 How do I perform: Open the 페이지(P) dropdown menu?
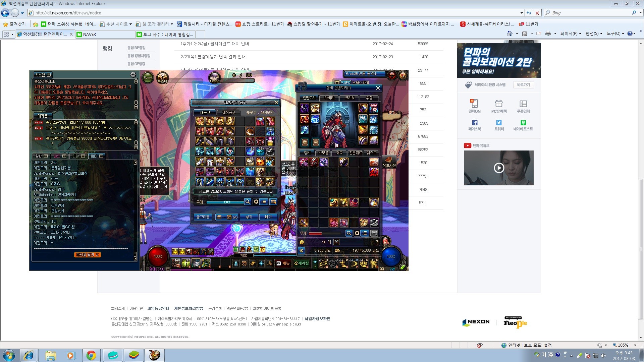pos(571,34)
